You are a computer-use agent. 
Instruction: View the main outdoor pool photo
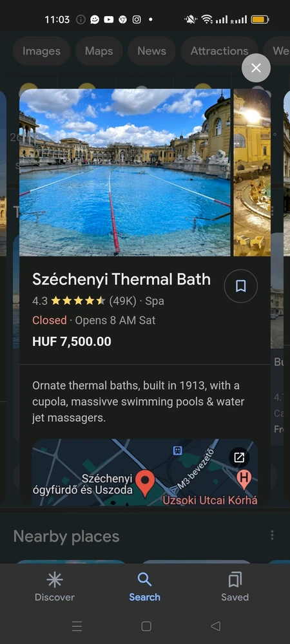point(125,173)
